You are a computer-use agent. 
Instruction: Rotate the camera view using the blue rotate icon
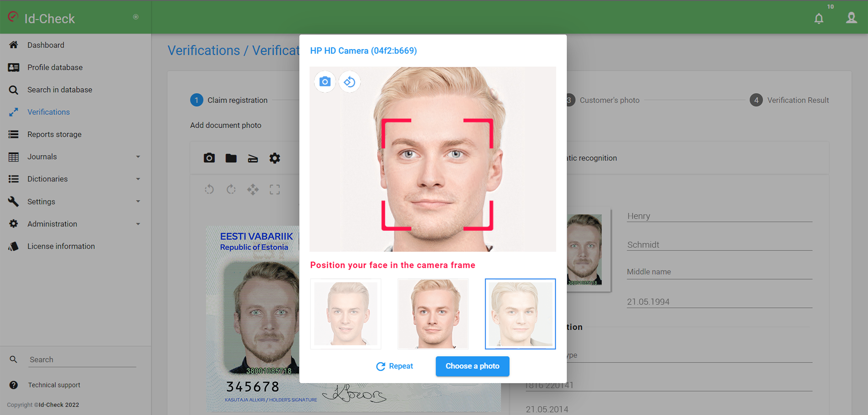pyautogui.click(x=350, y=82)
